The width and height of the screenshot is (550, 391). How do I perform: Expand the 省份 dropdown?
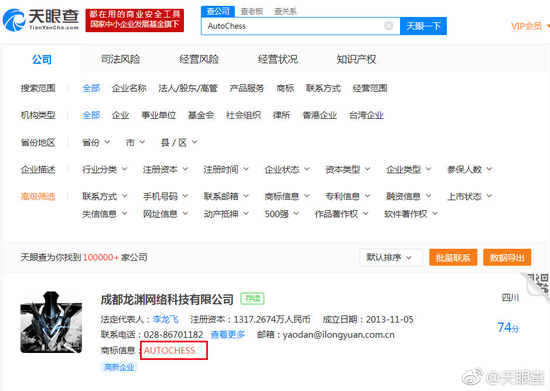pyautogui.click(x=96, y=142)
